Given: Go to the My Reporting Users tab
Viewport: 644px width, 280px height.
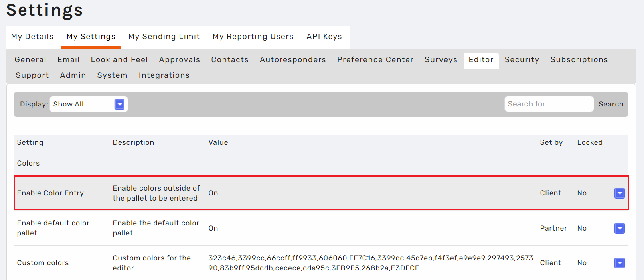Looking at the screenshot, I should pos(253,37).
